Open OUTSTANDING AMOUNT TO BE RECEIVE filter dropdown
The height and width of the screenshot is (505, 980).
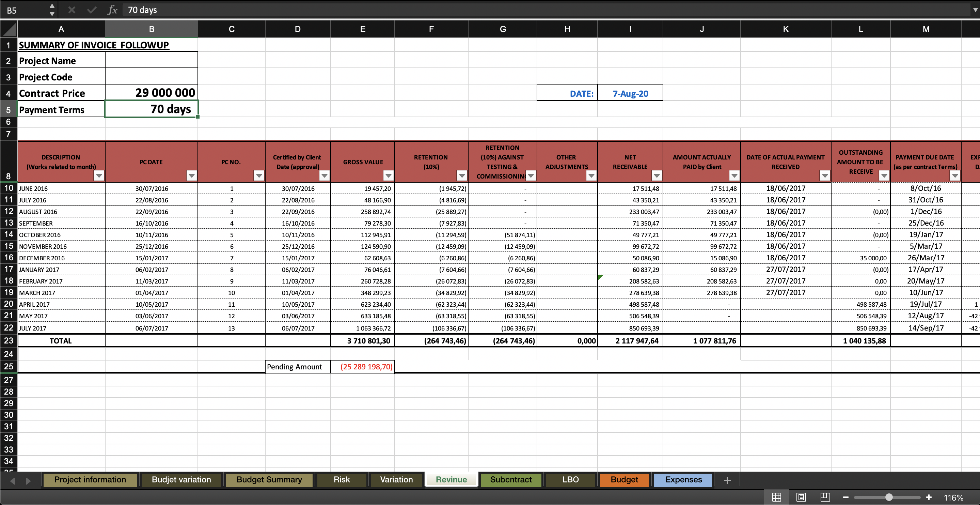pyautogui.click(x=884, y=175)
